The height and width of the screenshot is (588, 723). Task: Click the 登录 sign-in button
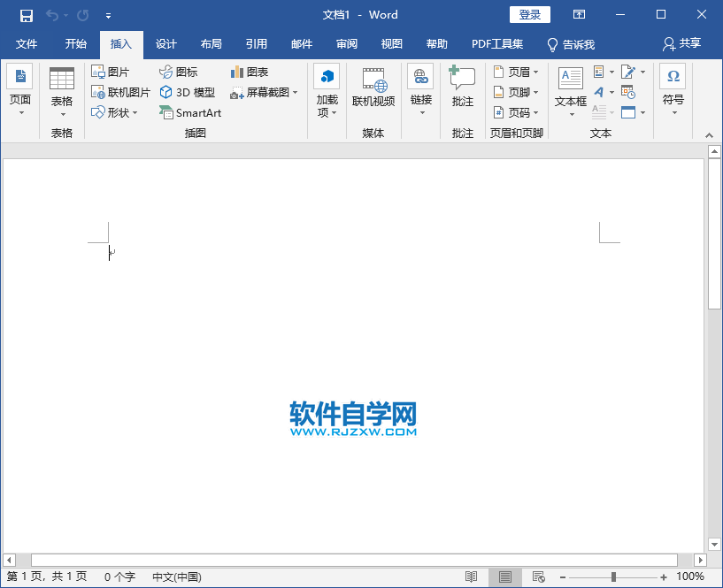(x=529, y=14)
